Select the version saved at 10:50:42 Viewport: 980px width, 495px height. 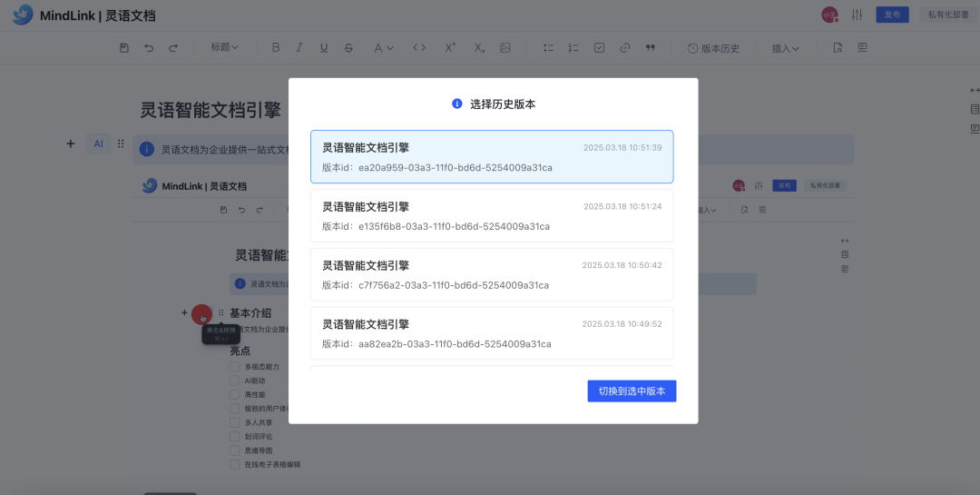click(x=492, y=274)
